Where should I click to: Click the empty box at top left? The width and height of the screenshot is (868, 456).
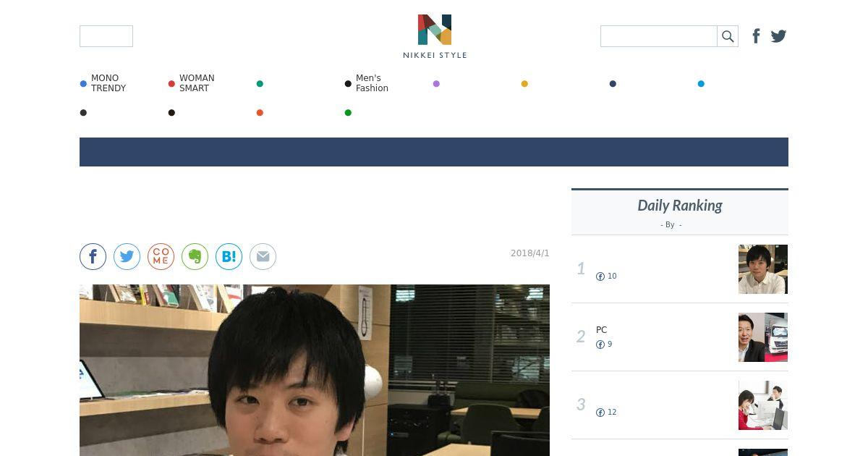(x=106, y=36)
